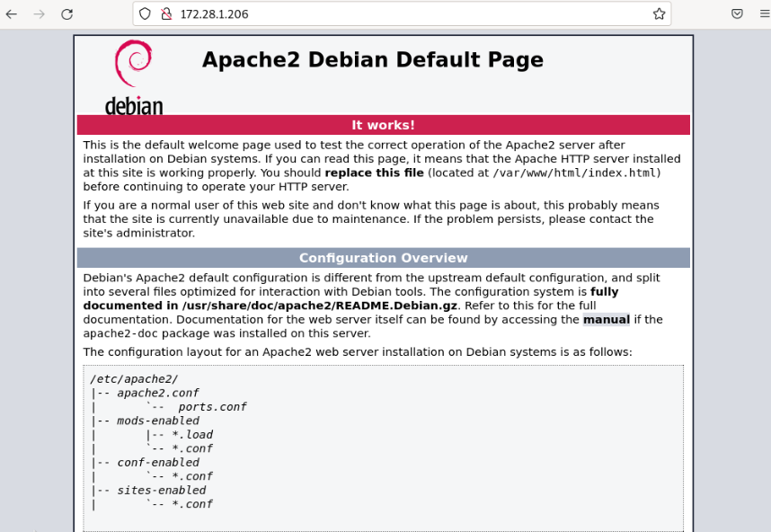Click the /etc/apache2/ line in the tree

point(134,379)
